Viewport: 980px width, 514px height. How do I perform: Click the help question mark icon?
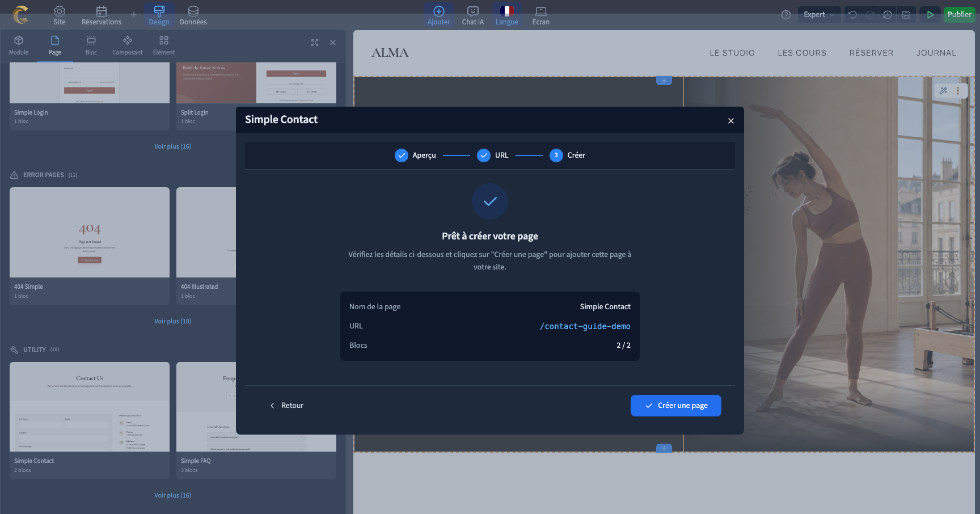click(786, 15)
